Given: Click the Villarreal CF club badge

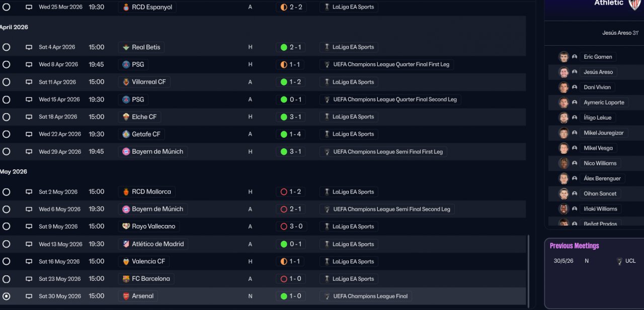Looking at the screenshot, I should pyautogui.click(x=126, y=82).
